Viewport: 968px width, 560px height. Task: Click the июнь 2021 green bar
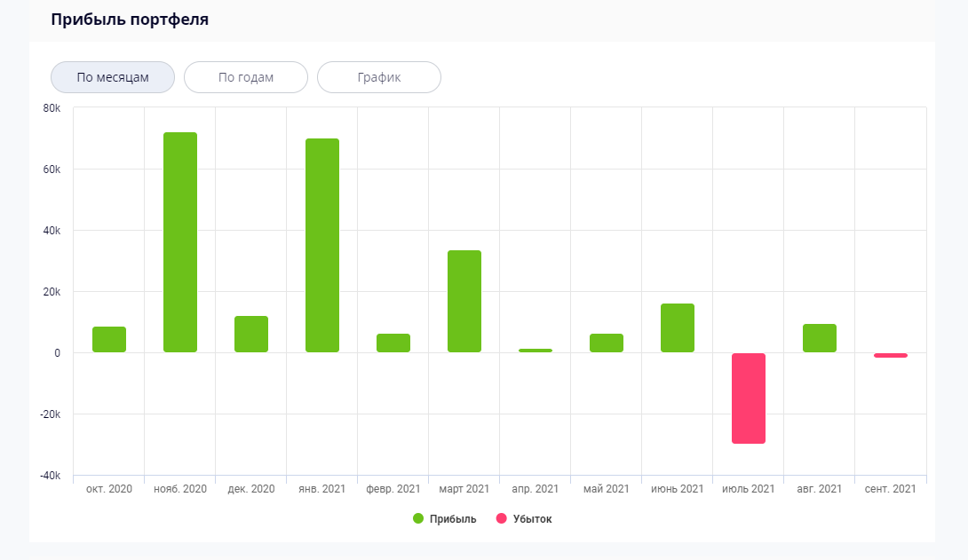[678, 327]
